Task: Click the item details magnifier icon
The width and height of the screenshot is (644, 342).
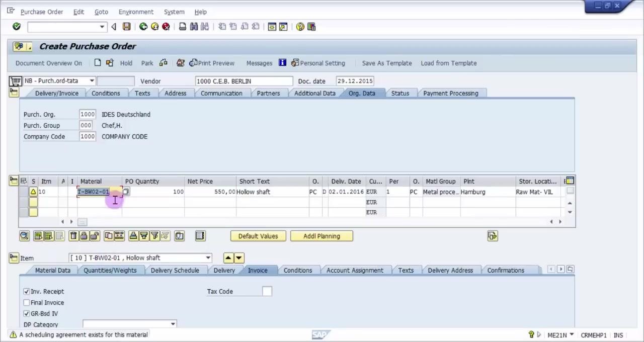Action: [24, 236]
